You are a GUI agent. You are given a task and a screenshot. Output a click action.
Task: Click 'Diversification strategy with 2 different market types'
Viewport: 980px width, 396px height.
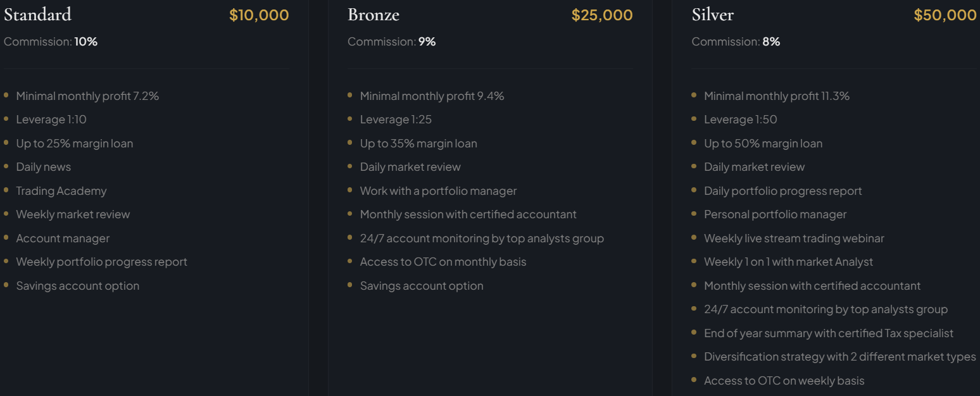click(x=839, y=357)
